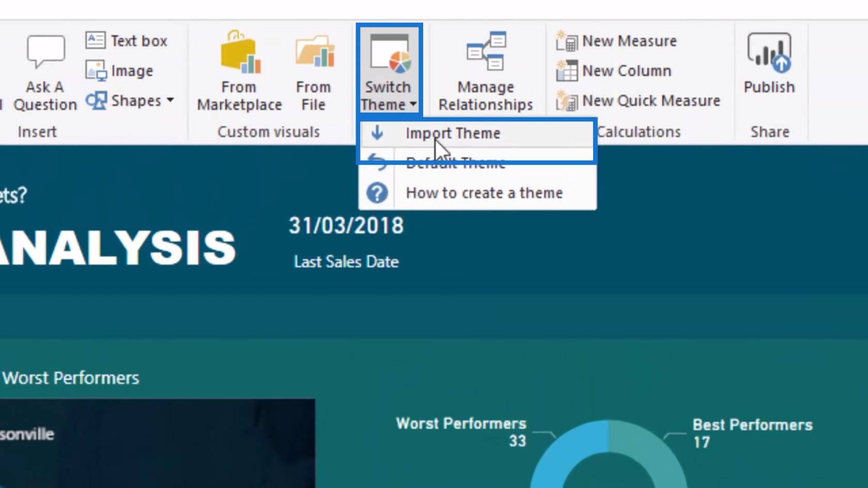
Task: Open How to create a theme help
Action: 477,193
